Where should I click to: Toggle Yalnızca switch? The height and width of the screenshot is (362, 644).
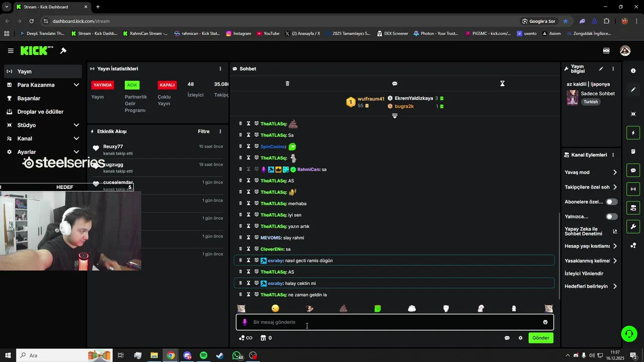tap(611, 217)
